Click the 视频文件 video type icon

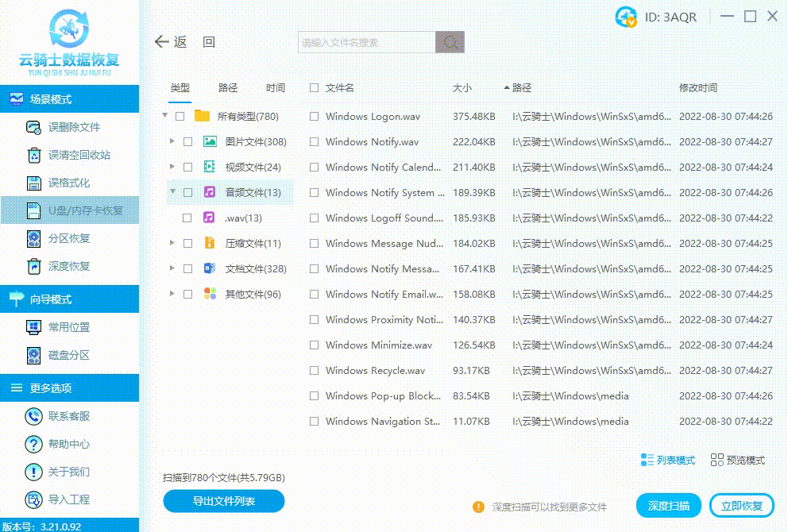[210, 167]
